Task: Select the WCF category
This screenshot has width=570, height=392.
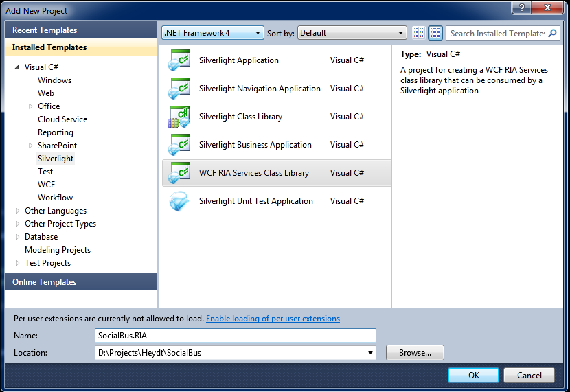Action: pos(46,185)
